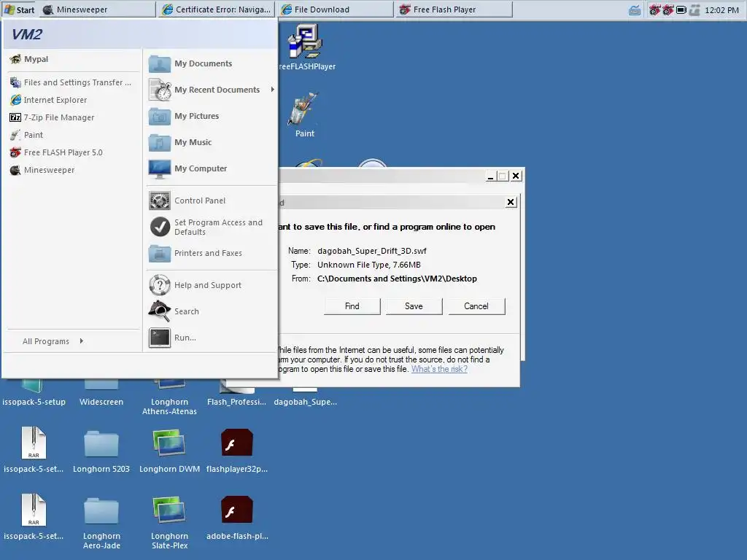
Task: Switch to File Download taskbar item
Action: coord(335,9)
